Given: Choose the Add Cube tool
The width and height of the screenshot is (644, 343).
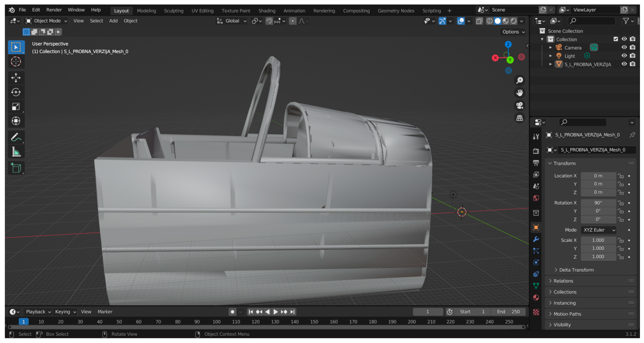Looking at the screenshot, I should click(x=16, y=168).
